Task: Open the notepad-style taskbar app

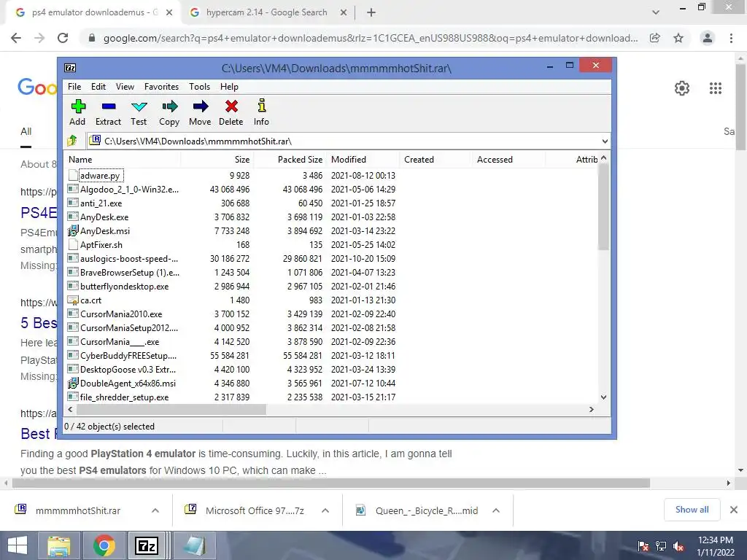Action: point(194,545)
